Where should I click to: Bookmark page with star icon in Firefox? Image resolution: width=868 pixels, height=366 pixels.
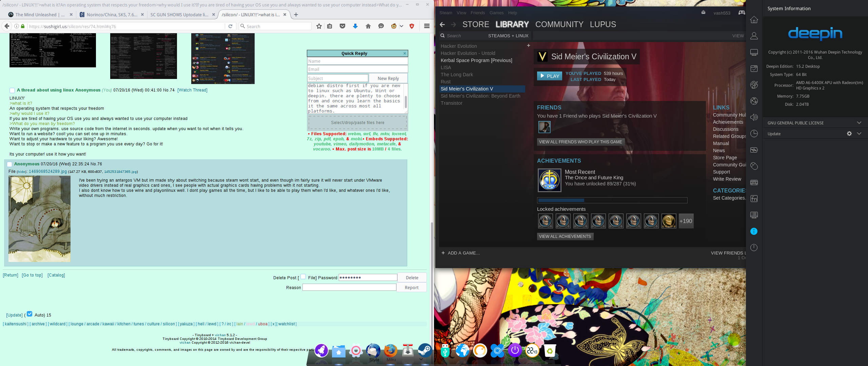point(319,26)
